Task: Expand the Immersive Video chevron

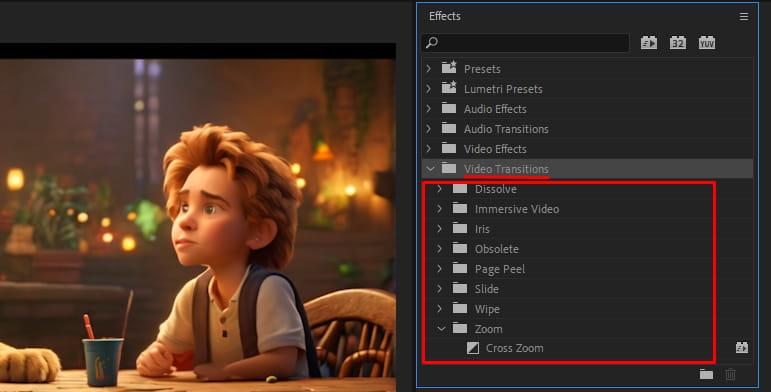Action: 440,209
